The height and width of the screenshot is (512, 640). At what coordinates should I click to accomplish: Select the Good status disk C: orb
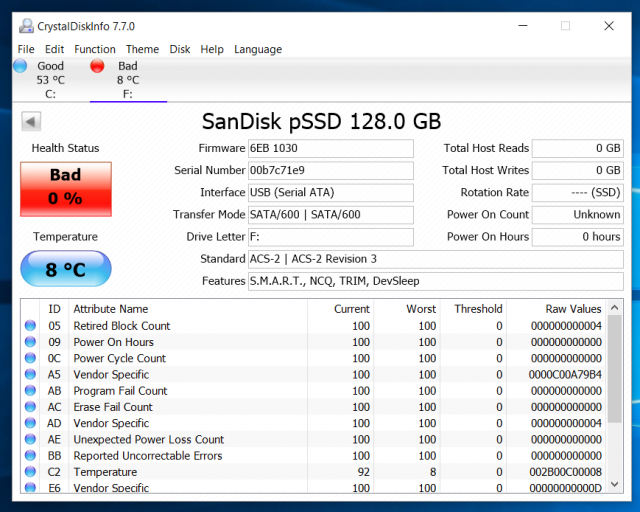click(x=21, y=66)
